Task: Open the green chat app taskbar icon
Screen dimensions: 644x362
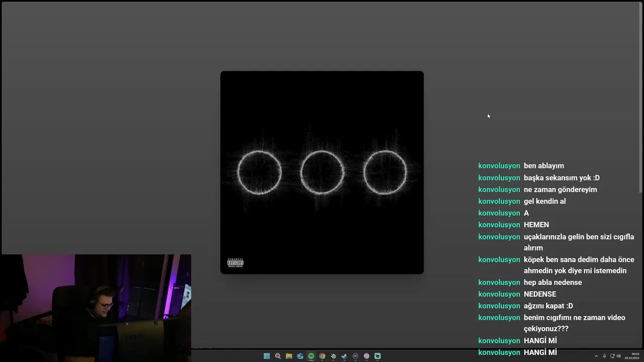Action: point(377,356)
